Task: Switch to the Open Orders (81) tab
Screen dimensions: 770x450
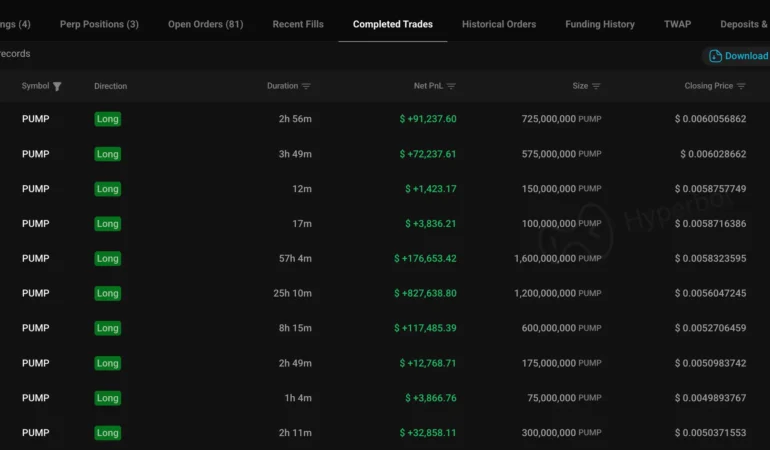Action: pos(206,24)
